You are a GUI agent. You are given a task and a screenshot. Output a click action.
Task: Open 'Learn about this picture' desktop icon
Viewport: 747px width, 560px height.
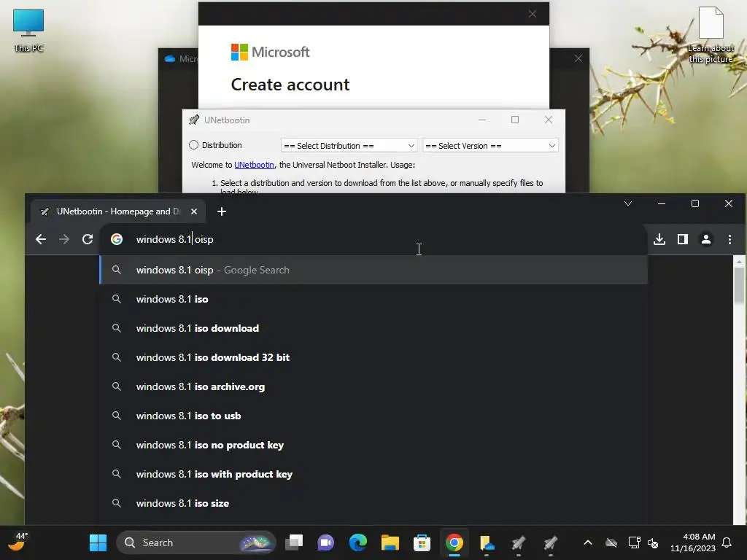[x=711, y=35]
